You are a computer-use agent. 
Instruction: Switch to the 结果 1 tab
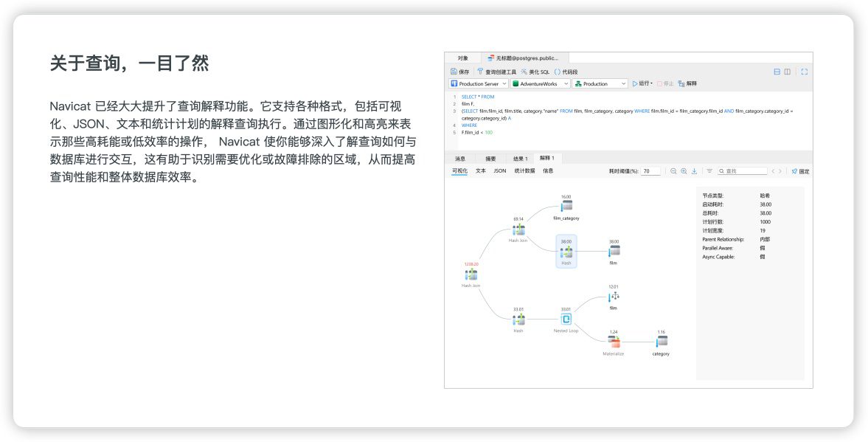pos(521,159)
